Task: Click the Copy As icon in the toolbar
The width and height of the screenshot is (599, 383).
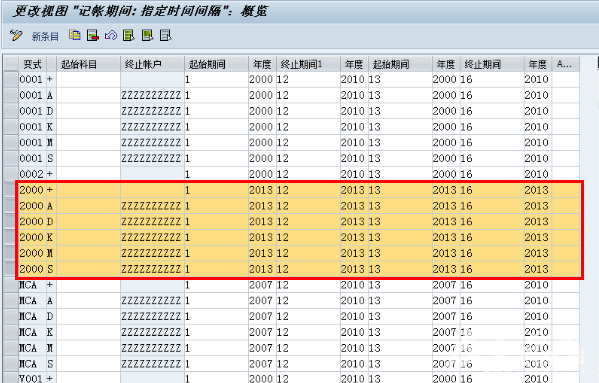Action: point(74,35)
